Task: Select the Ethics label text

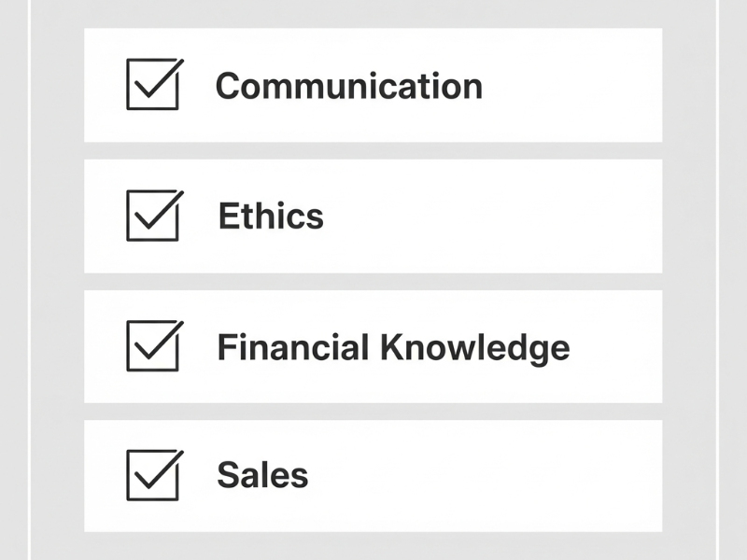Action: [x=270, y=217]
